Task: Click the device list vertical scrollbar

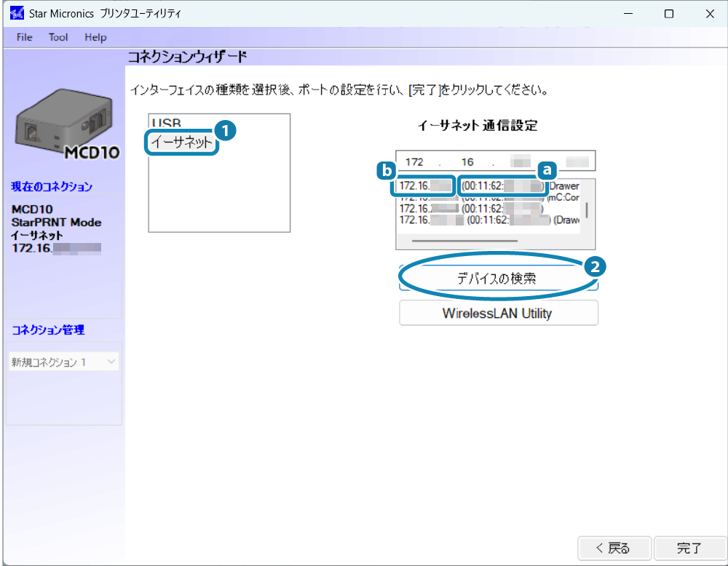Action: (x=587, y=210)
